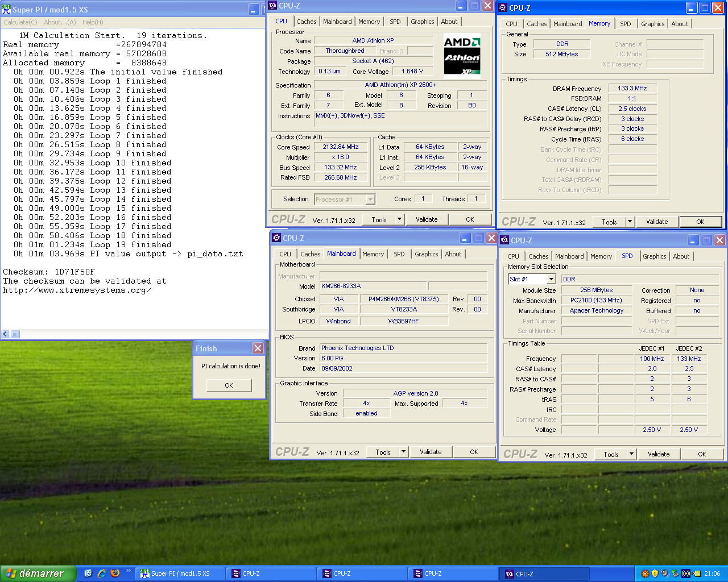
Task: Activate last CPU-Z taskbar button
Action: [x=544, y=574]
